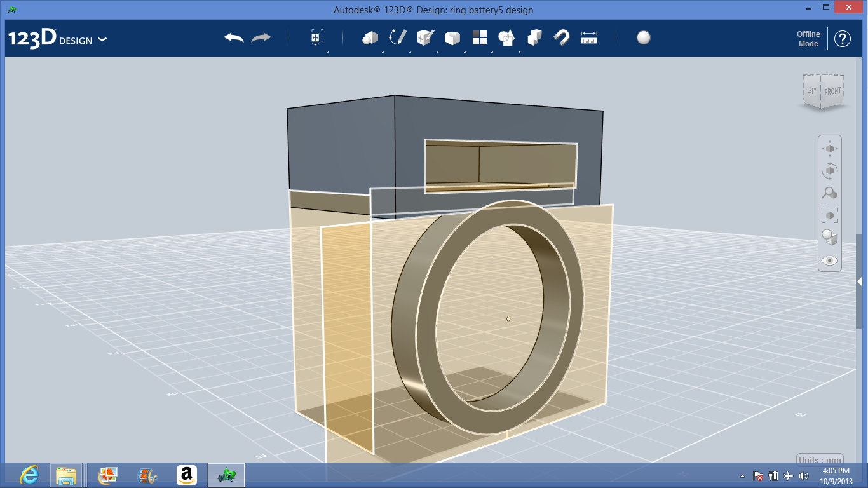Open the Grouping tools menu
Viewport: 868px width, 488px height.
[506, 38]
